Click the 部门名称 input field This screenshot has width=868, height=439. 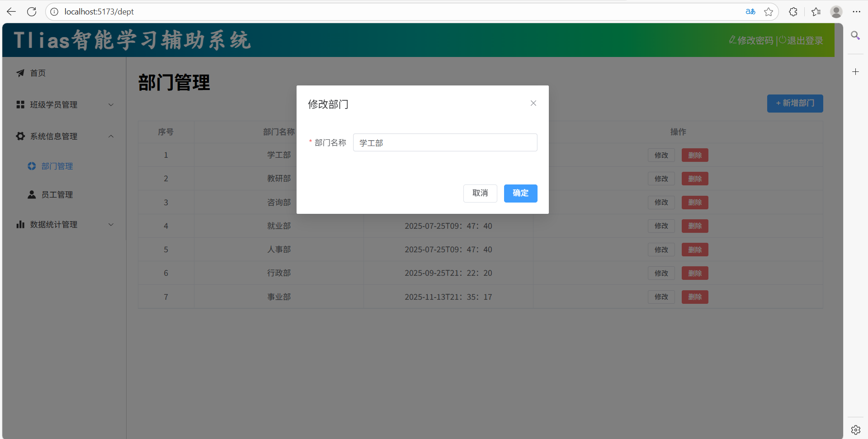point(445,142)
